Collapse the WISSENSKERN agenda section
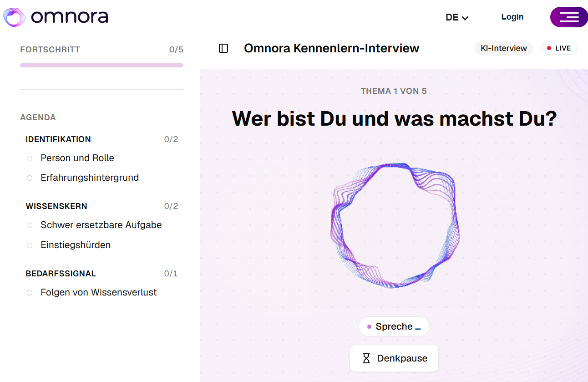This screenshot has height=382, width=588. 56,206
